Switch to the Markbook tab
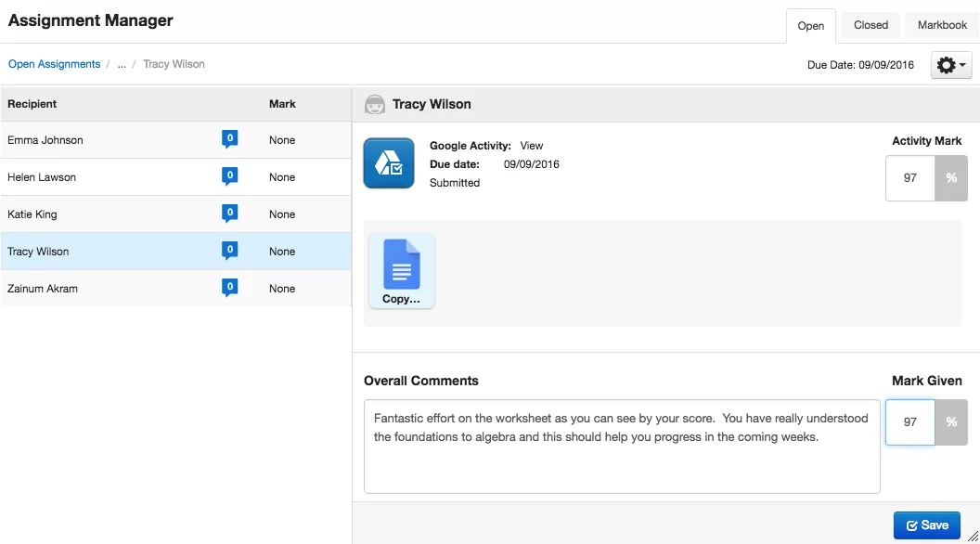This screenshot has width=980, height=544. (942, 25)
